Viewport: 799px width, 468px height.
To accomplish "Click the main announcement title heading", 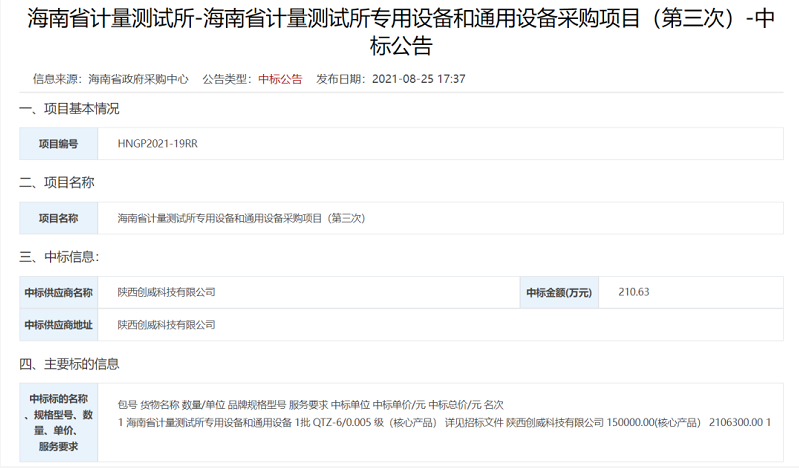I will pos(401,32).
